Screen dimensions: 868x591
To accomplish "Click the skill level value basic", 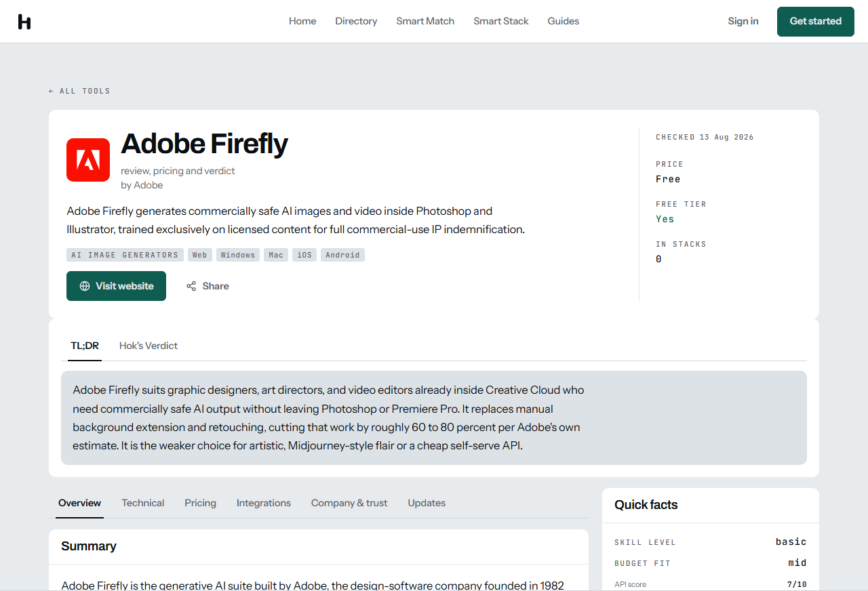I will pos(791,542).
